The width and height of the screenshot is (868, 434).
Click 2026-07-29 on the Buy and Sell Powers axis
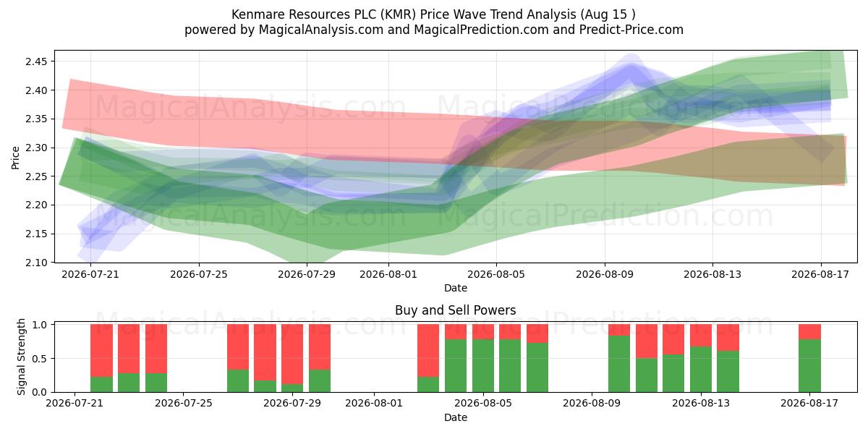point(293,404)
